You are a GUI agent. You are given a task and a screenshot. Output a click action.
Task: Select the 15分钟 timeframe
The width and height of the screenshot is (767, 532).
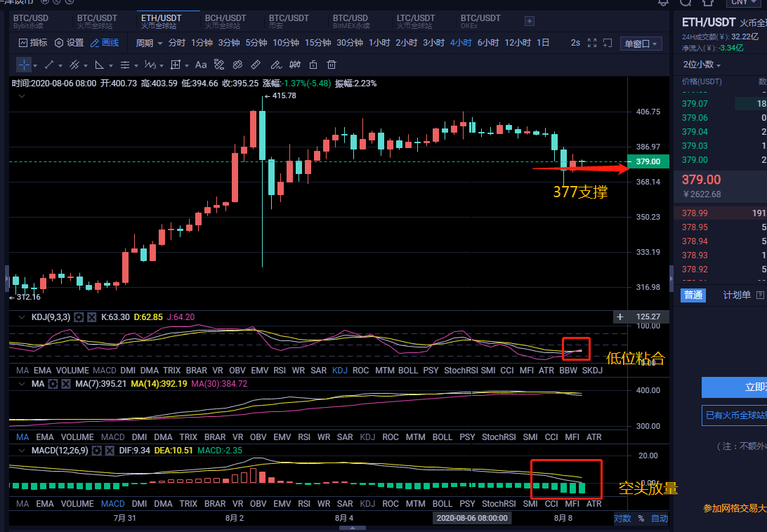(318, 43)
